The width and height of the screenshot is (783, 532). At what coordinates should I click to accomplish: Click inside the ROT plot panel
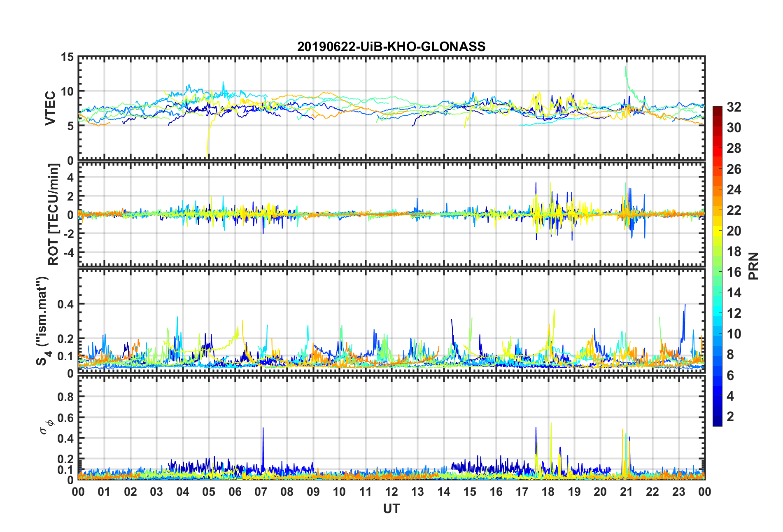pyautogui.click(x=391, y=215)
